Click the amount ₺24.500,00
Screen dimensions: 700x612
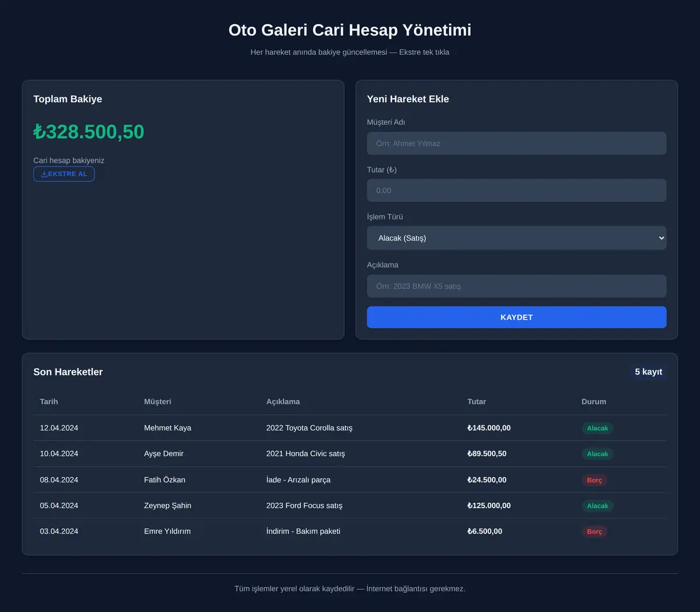tap(487, 480)
